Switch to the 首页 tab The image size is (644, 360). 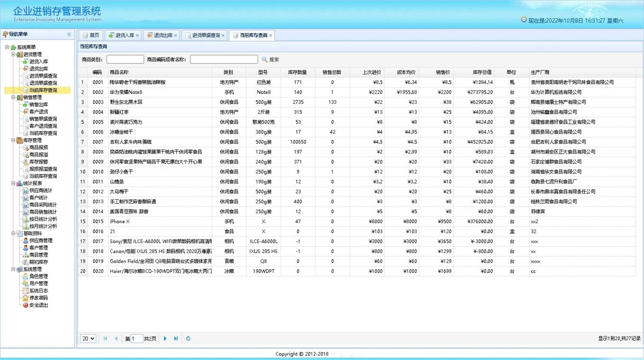[90, 36]
